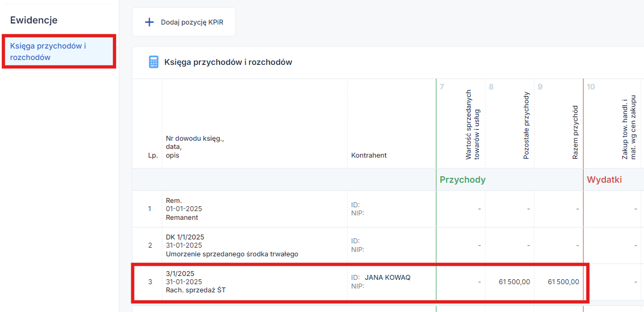This screenshot has height=312, width=644.
Task: Click row number 2 in the Lp. column
Action: click(x=149, y=245)
